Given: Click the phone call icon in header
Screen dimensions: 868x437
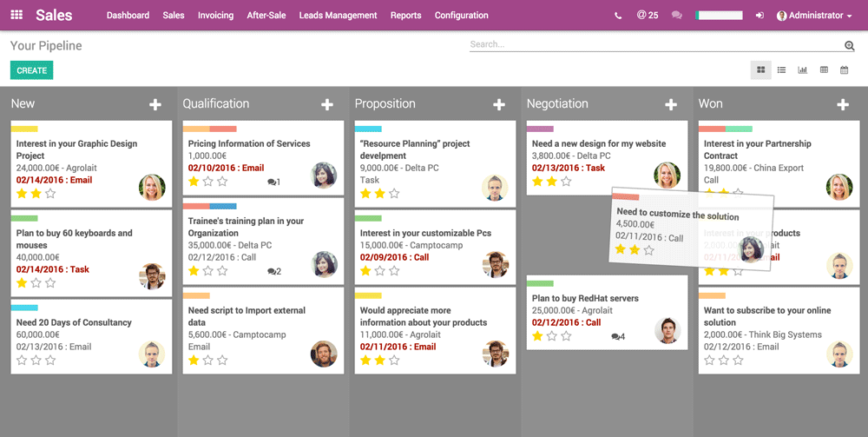Looking at the screenshot, I should 618,16.
